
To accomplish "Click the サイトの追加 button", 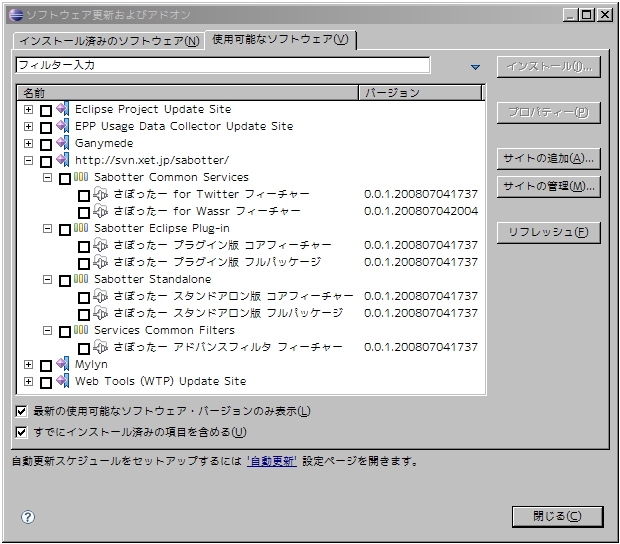I will point(549,159).
